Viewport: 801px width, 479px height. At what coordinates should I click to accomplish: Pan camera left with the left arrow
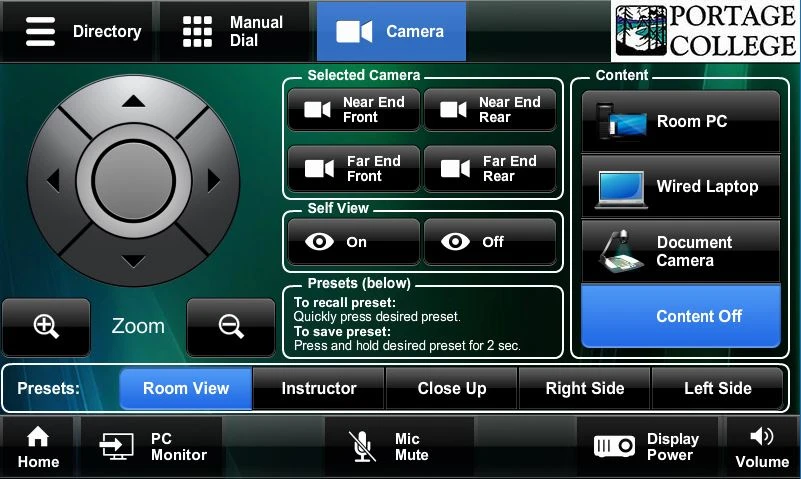point(54,180)
